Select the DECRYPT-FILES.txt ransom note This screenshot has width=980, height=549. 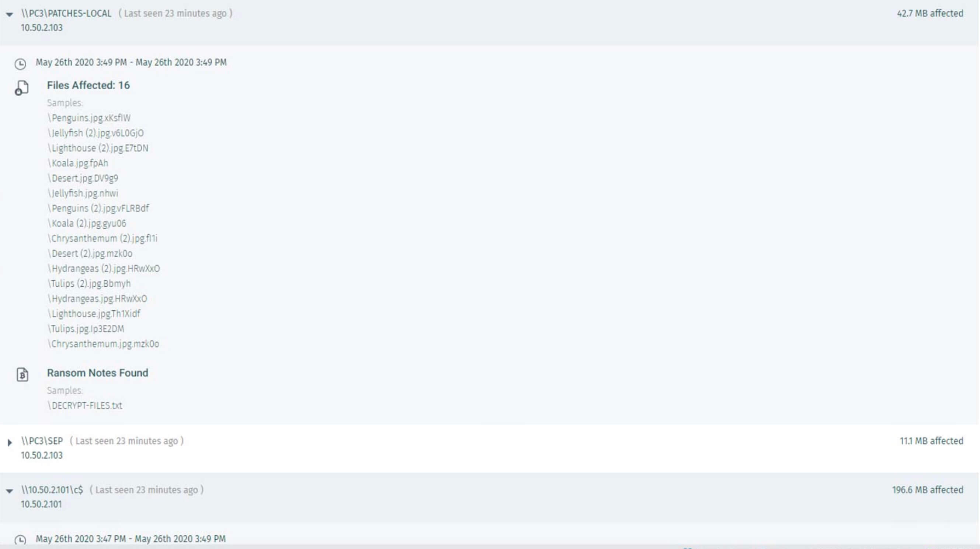pos(85,405)
